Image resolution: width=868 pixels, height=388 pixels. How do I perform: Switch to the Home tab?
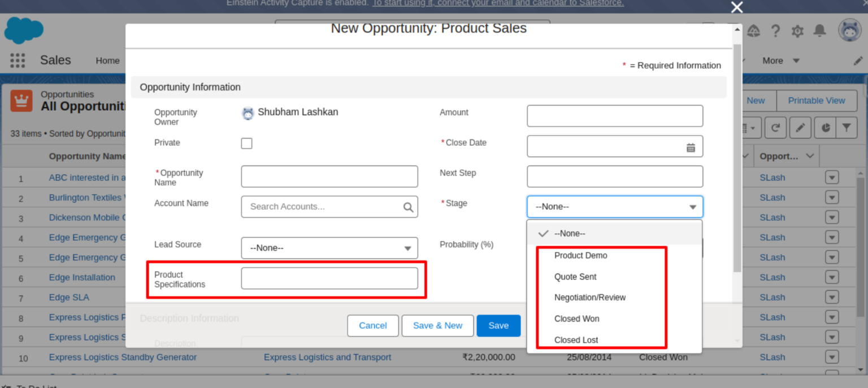pyautogui.click(x=107, y=60)
